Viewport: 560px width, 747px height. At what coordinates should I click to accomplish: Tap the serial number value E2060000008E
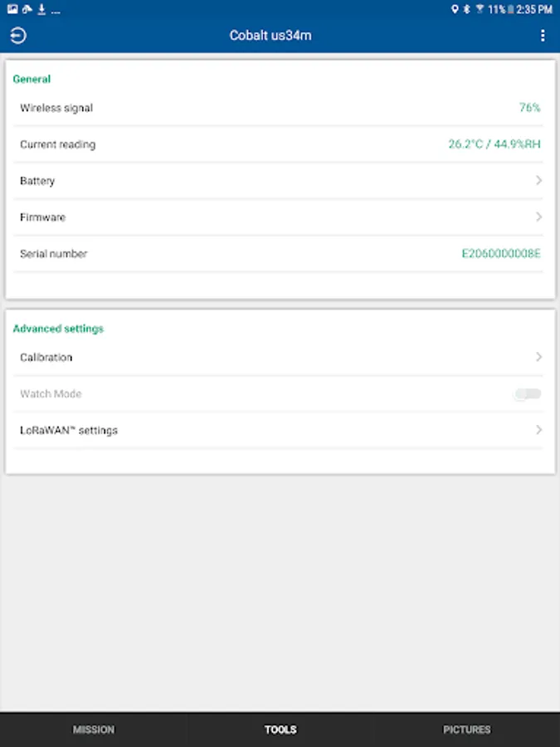tap(500, 253)
